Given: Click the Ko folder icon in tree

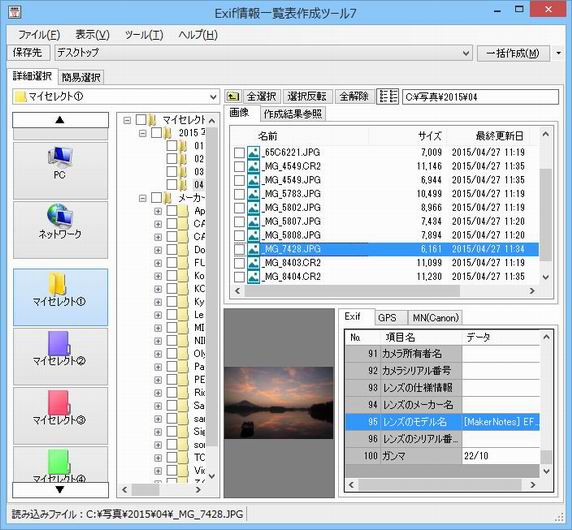Looking at the screenshot, I should pos(183,276).
